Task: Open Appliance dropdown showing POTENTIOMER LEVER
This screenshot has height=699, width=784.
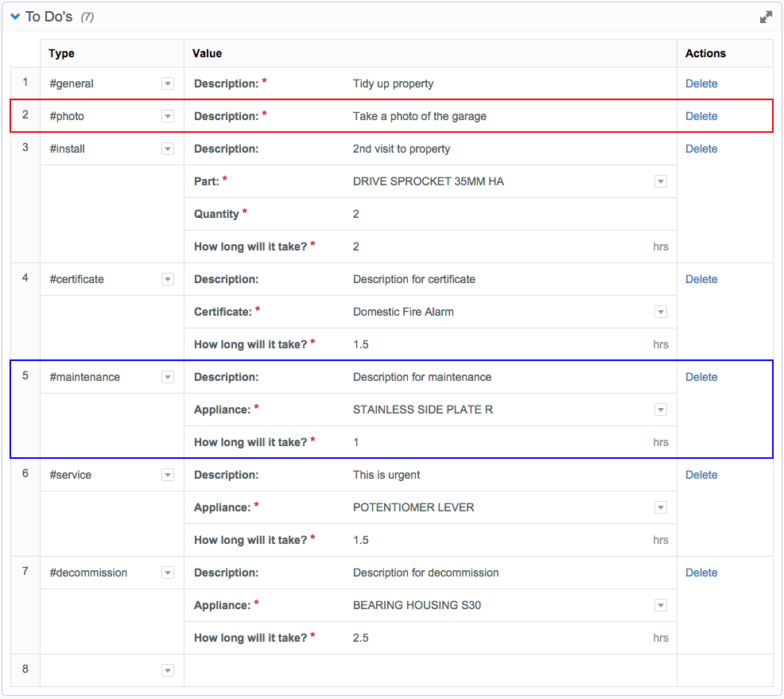Action: tap(661, 507)
